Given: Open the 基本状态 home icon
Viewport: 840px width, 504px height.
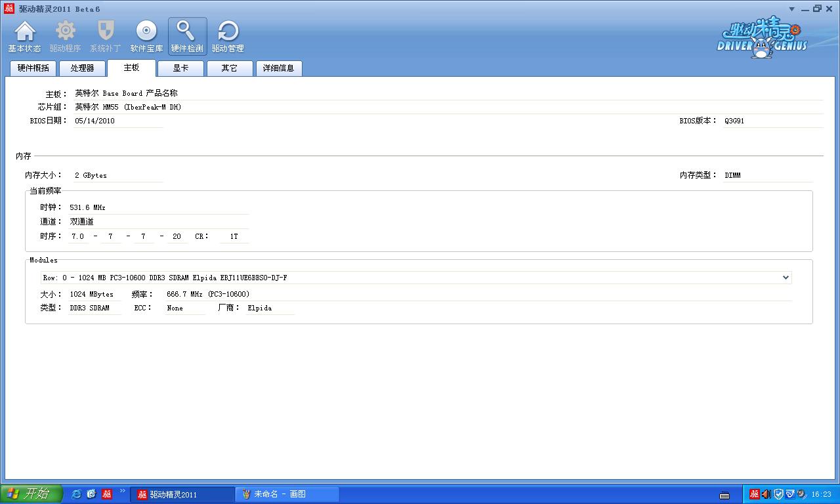Looking at the screenshot, I should point(25,37).
